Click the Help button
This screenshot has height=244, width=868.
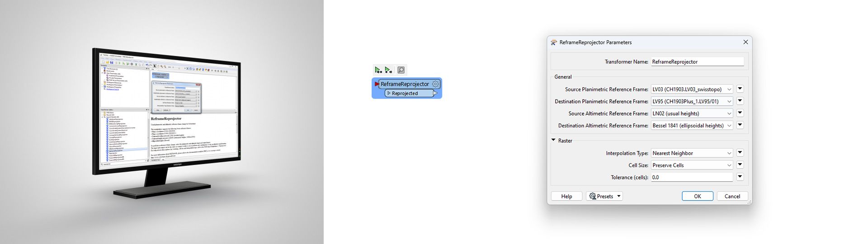[566, 196]
